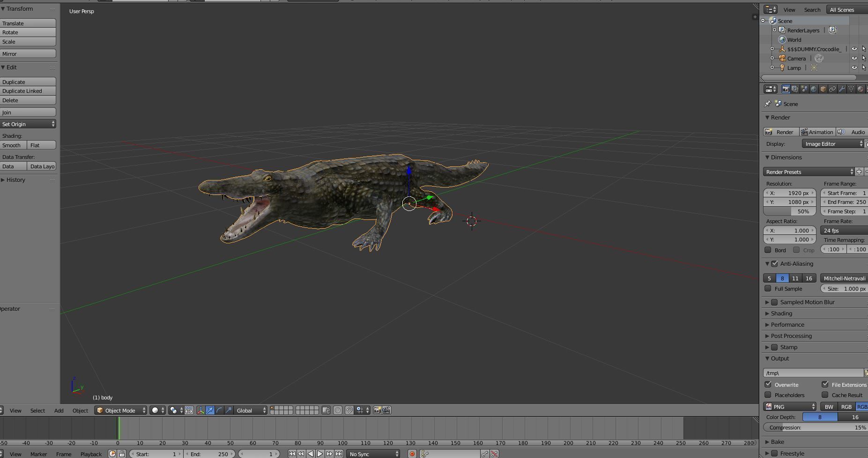Toggle visibility of the Lamp object

(x=854, y=68)
